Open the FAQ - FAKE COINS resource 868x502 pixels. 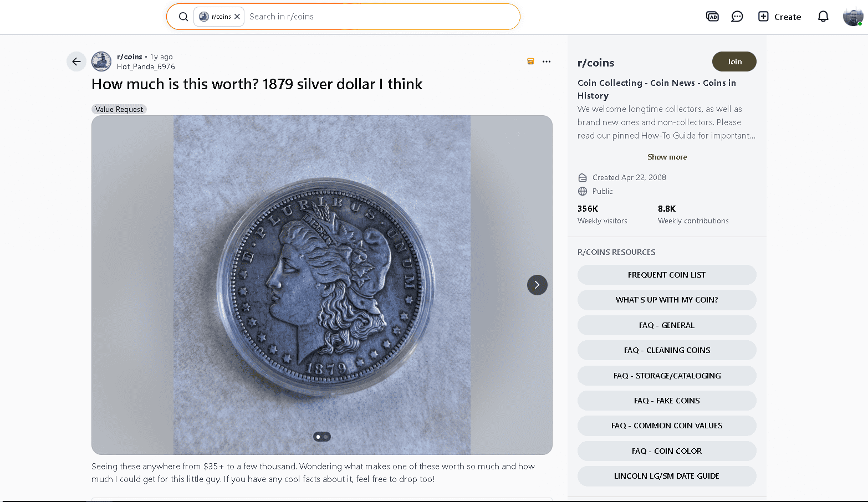(667, 400)
